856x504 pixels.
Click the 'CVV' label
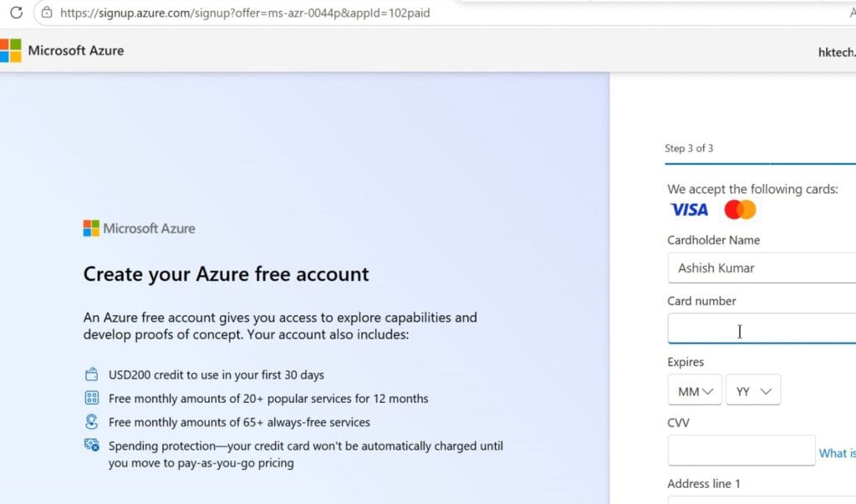click(679, 423)
